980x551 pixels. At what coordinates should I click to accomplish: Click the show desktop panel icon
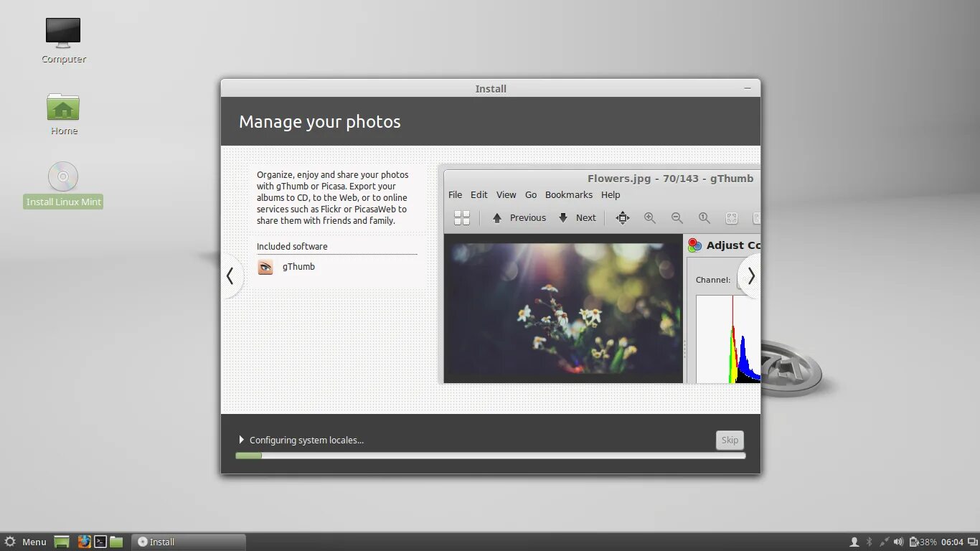click(62, 542)
